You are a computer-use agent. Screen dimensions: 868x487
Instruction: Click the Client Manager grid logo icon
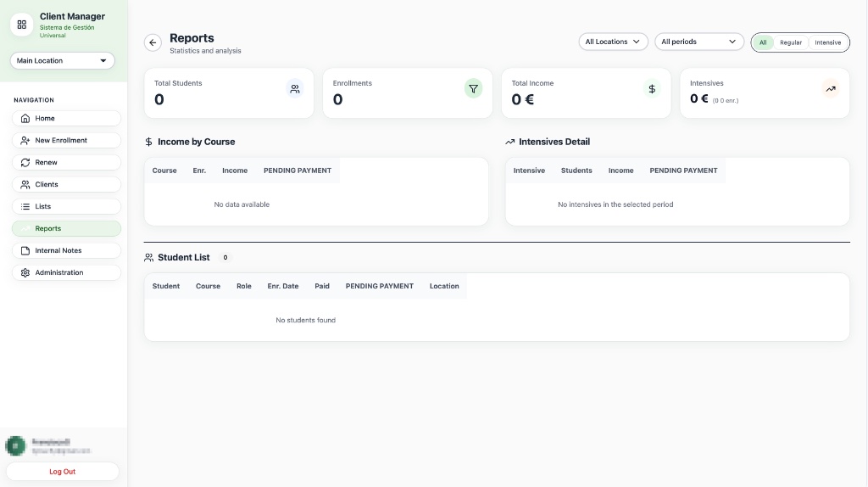coord(21,25)
